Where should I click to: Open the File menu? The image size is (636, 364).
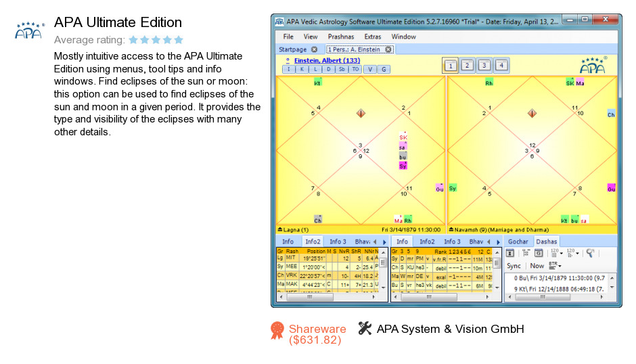point(288,37)
